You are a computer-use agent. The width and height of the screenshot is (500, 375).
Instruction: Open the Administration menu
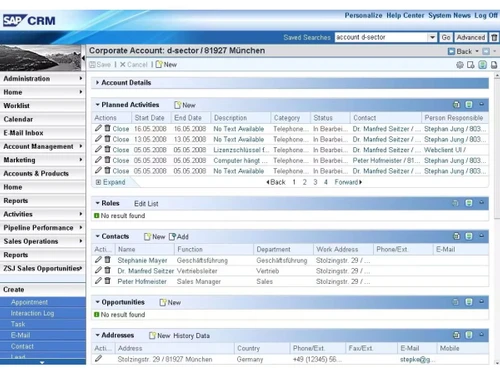point(42,79)
